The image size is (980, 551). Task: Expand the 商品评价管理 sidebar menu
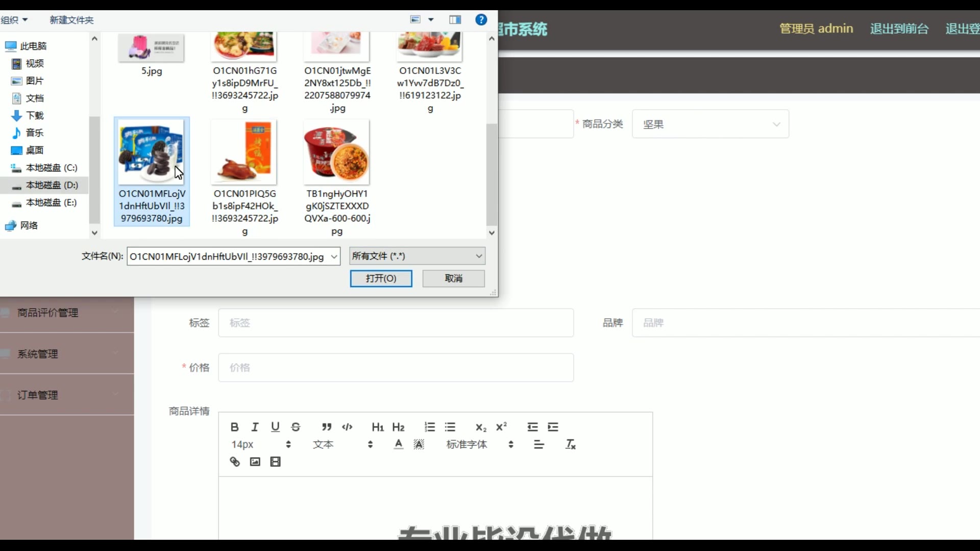click(x=67, y=313)
